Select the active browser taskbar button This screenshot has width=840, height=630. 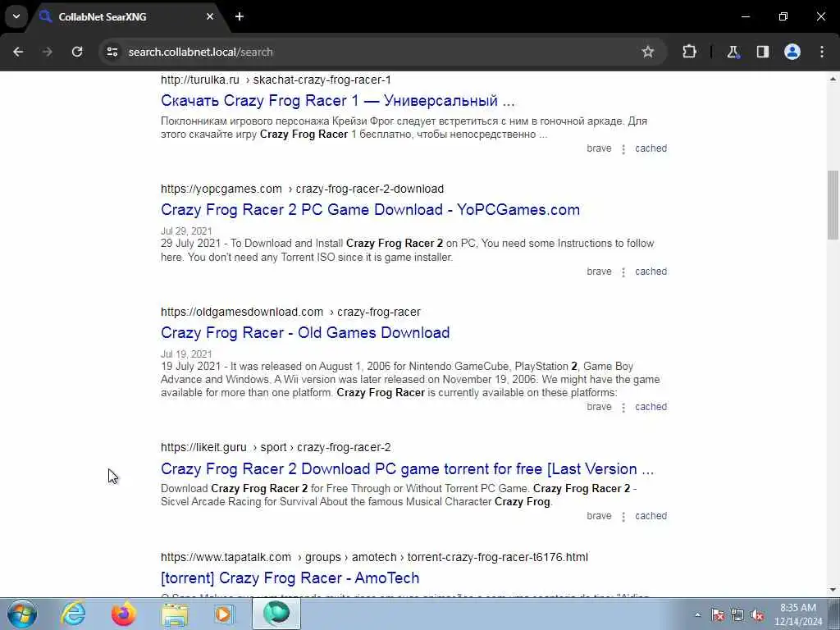click(276, 614)
